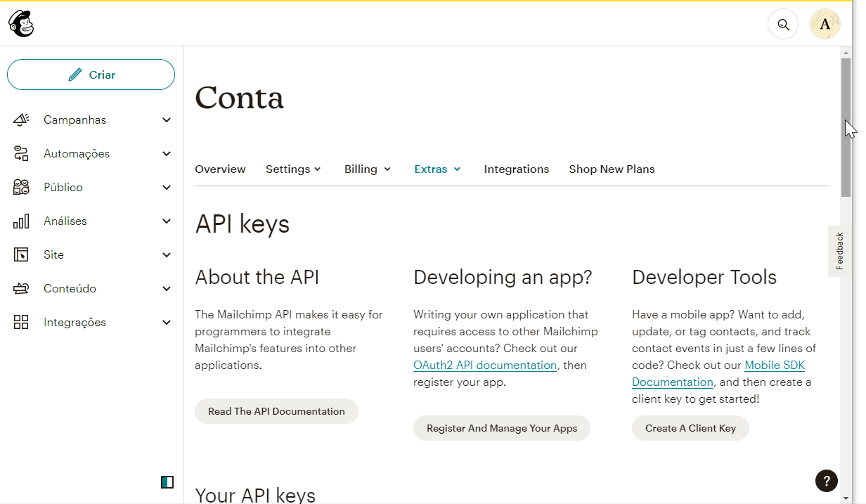Viewport: 866px width, 504px height.
Task: Select Público in the sidebar
Action: tap(63, 188)
